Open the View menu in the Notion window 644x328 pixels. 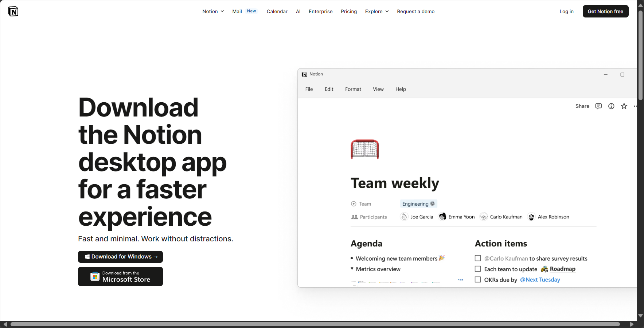click(x=378, y=89)
